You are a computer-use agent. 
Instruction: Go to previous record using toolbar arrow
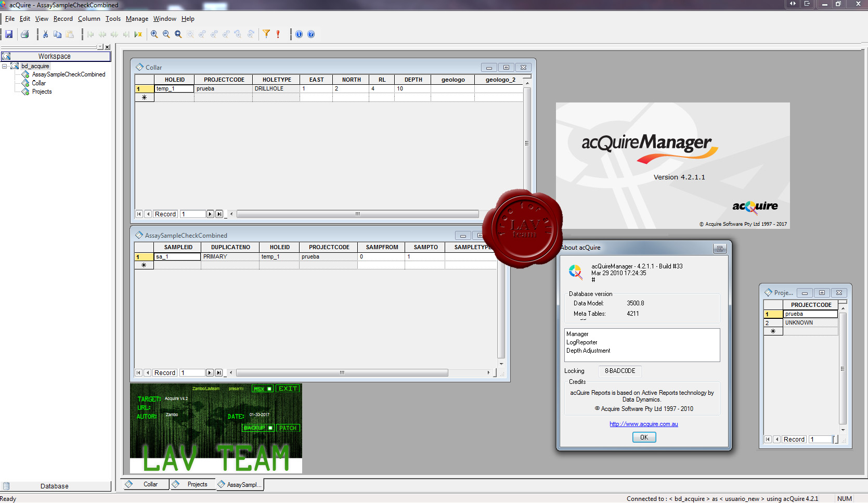102,34
